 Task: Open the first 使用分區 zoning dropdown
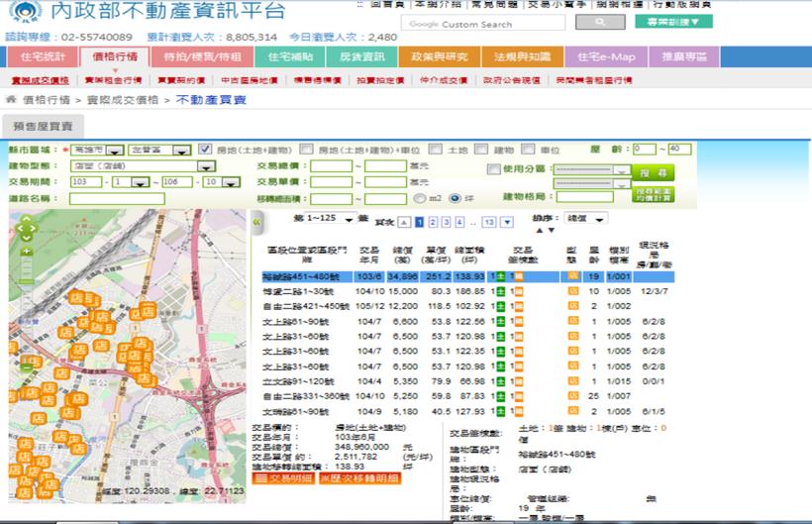592,169
